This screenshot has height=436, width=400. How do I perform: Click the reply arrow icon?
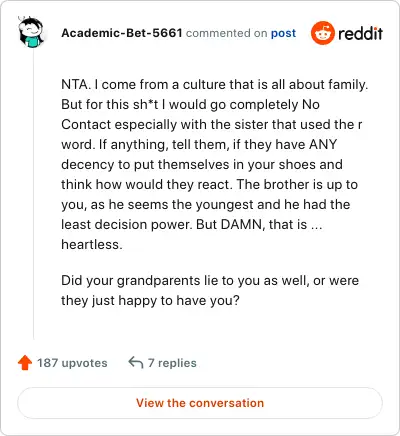(x=136, y=362)
